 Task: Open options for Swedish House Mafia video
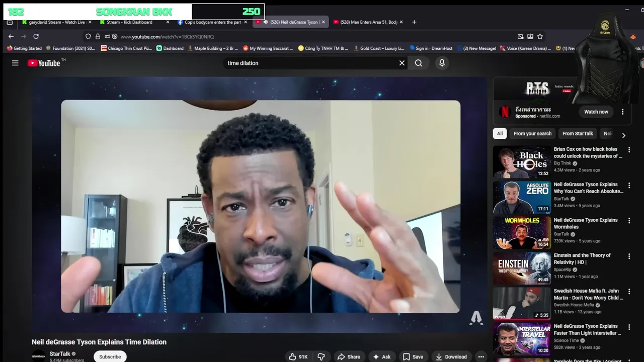(x=629, y=292)
